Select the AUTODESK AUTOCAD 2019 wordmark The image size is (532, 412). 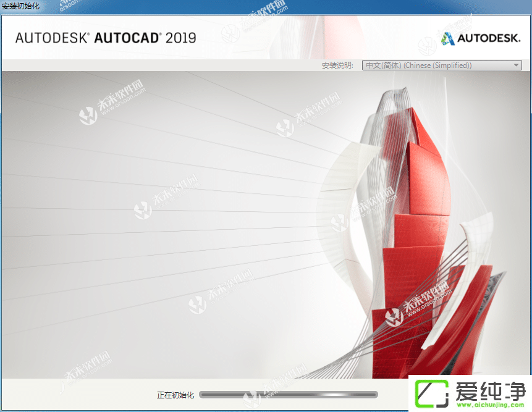pyautogui.click(x=105, y=38)
